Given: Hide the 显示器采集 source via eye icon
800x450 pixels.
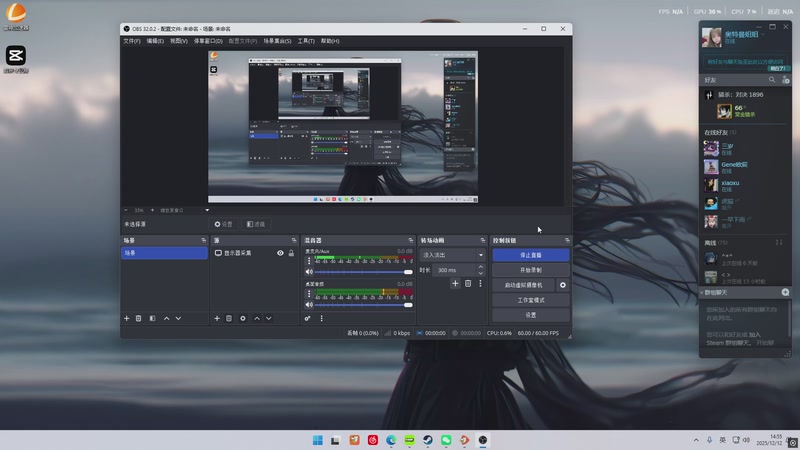Looking at the screenshot, I should [280, 253].
